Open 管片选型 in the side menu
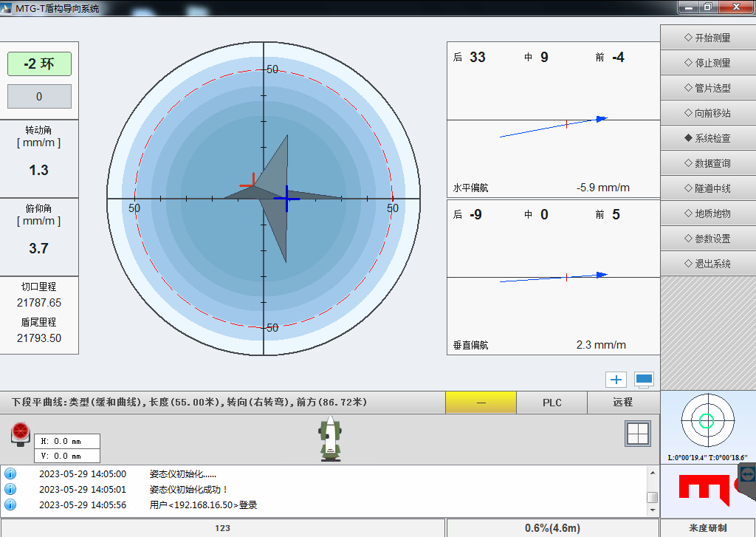 click(x=708, y=88)
